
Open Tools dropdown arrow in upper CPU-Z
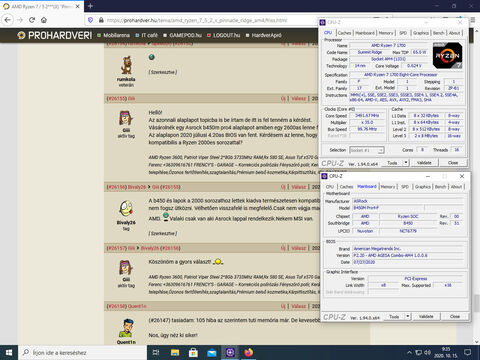[406, 163]
